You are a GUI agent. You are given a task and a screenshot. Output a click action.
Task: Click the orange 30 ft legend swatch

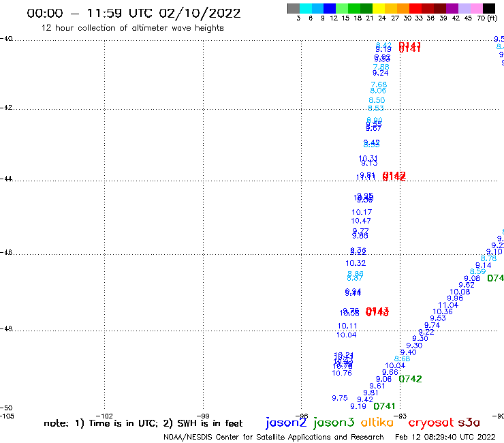click(x=403, y=8)
